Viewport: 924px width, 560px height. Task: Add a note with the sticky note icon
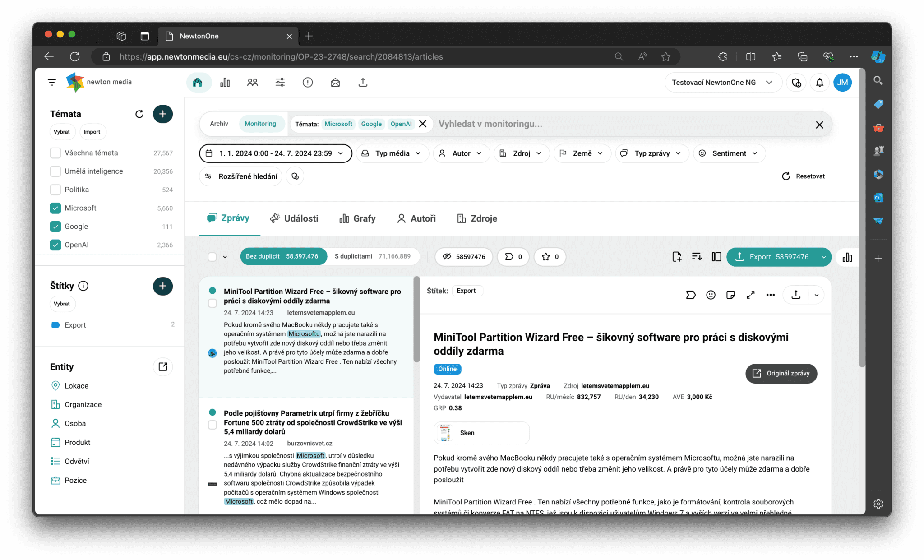pyautogui.click(x=731, y=295)
